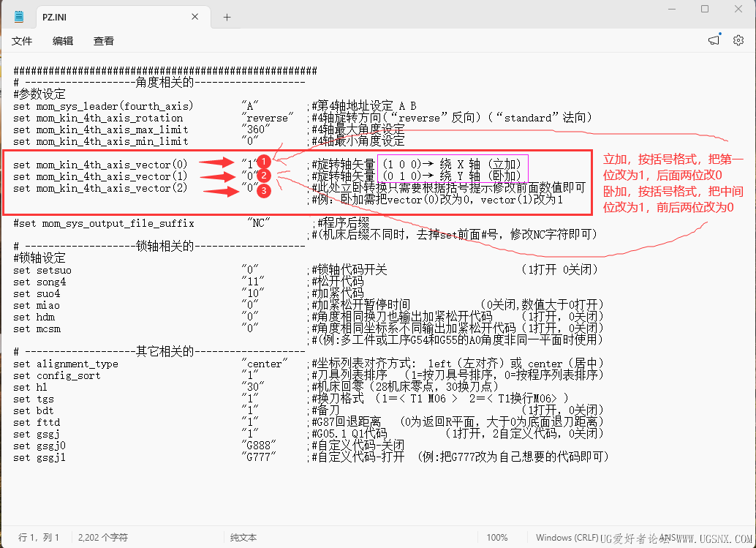Click 2,202 个字符 character count

pyautogui.click(x=102, y=537)
